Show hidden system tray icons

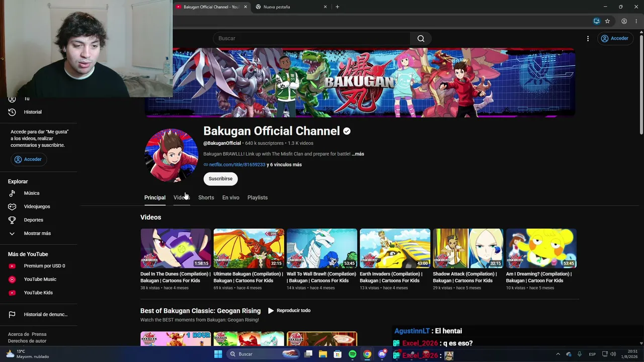(x=557, y=354)
